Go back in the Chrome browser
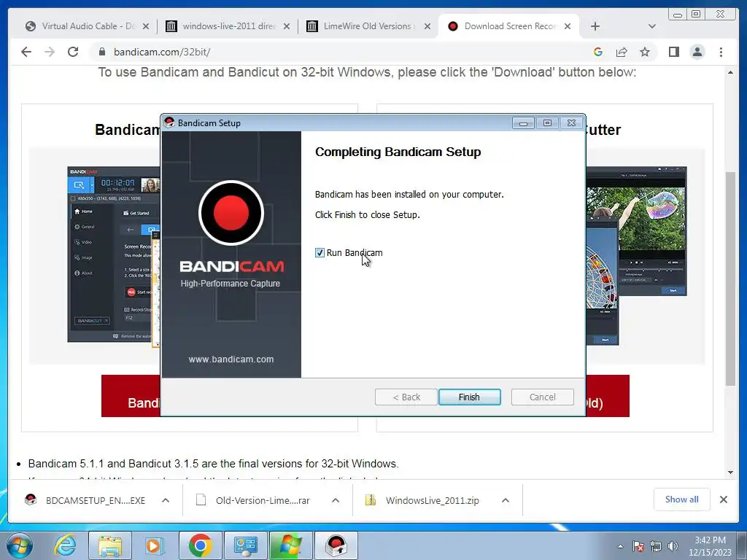The height and width of the screenshot is (560, 747). (x=26, y=52)
